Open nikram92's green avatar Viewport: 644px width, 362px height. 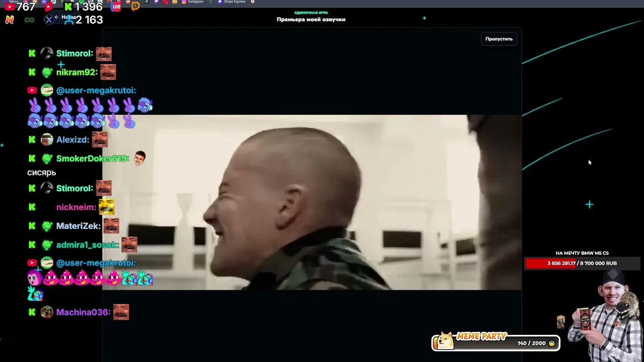click(x=47, y=72)
